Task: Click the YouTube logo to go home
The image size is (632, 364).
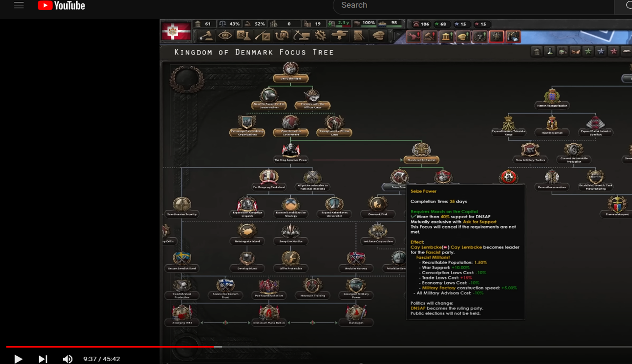Action: 61,5
